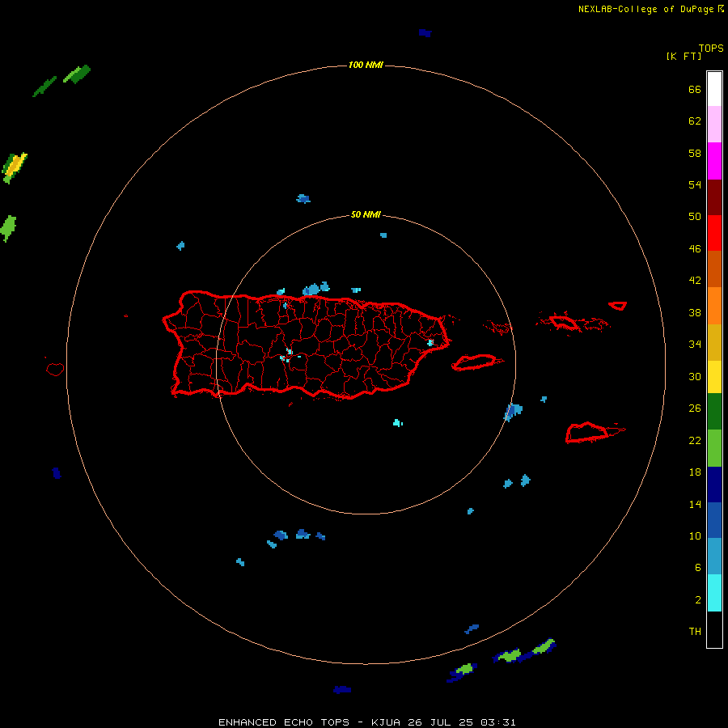Screen dimensions: 728x728
Task: Click the 14 value on the scale
Action: (x=695, y=504)
